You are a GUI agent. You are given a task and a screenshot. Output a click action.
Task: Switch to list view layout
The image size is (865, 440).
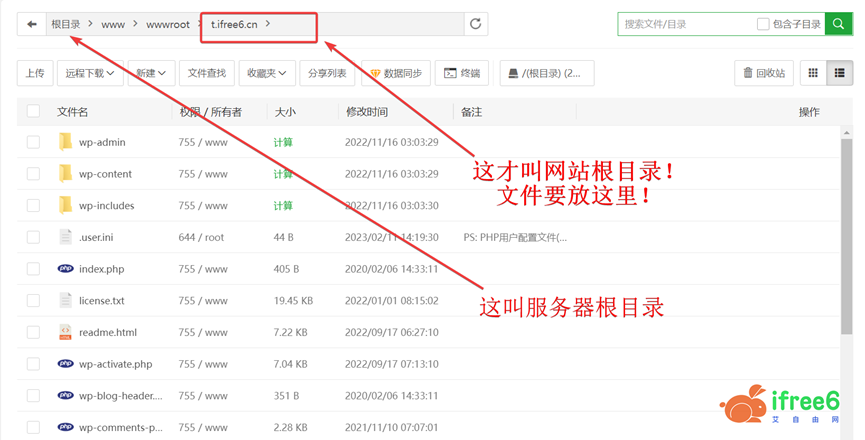click(839, 73)
